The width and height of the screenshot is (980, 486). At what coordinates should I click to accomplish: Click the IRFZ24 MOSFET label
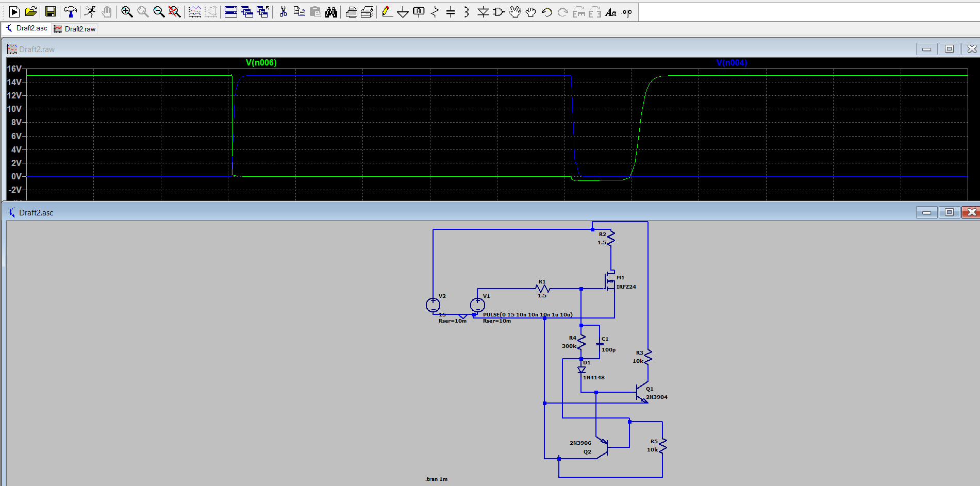coord(626,287)
